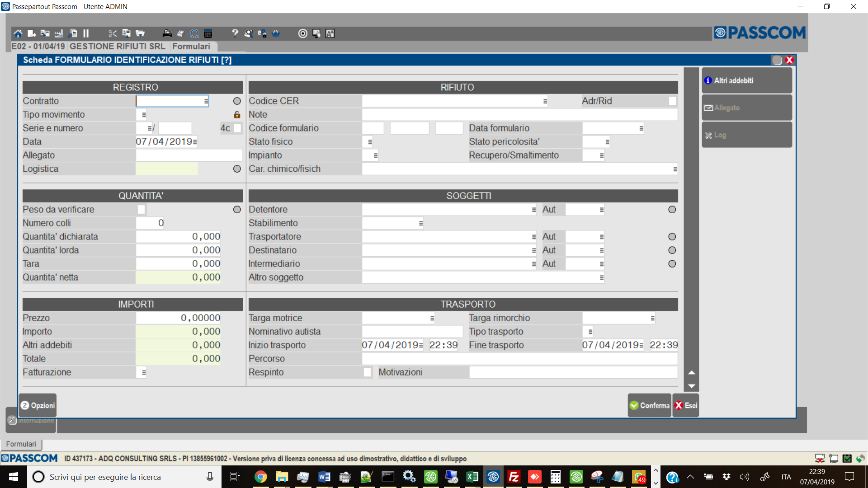Toggle the Peso da verificare checkbox
This screenshot has width=868, height=488.
click(142, 210)
